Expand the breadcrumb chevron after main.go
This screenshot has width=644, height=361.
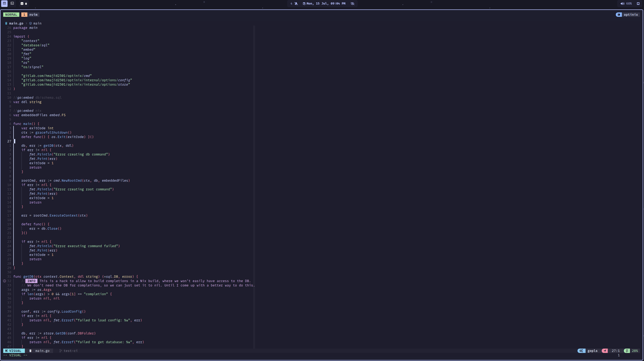coord(26,24)
